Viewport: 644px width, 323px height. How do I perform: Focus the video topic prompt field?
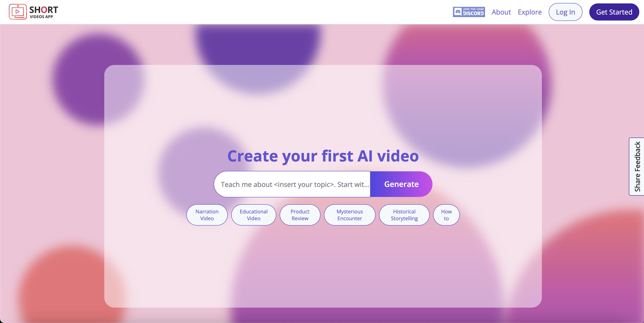coord(292,184)
